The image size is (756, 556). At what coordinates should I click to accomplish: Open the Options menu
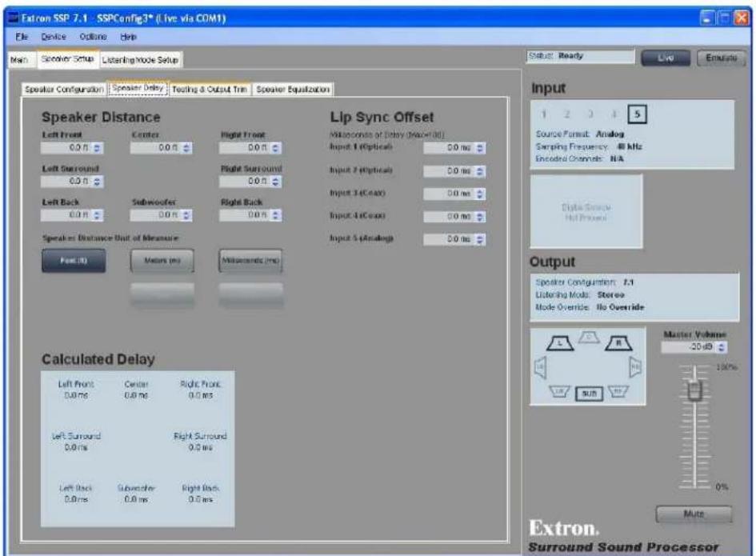(x=93, y=37)
